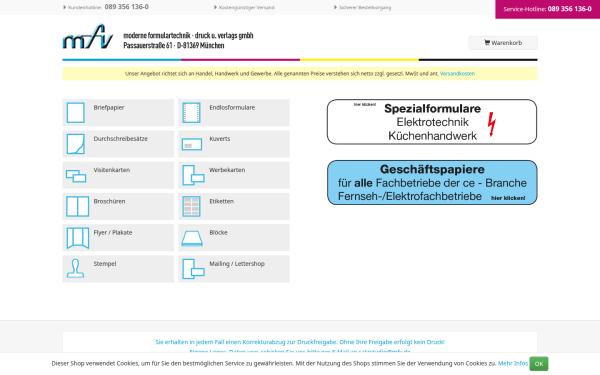Screen dimensions: 600x375
Task: Click the Blöcke notepad icon
Action: tap(192, 238)
